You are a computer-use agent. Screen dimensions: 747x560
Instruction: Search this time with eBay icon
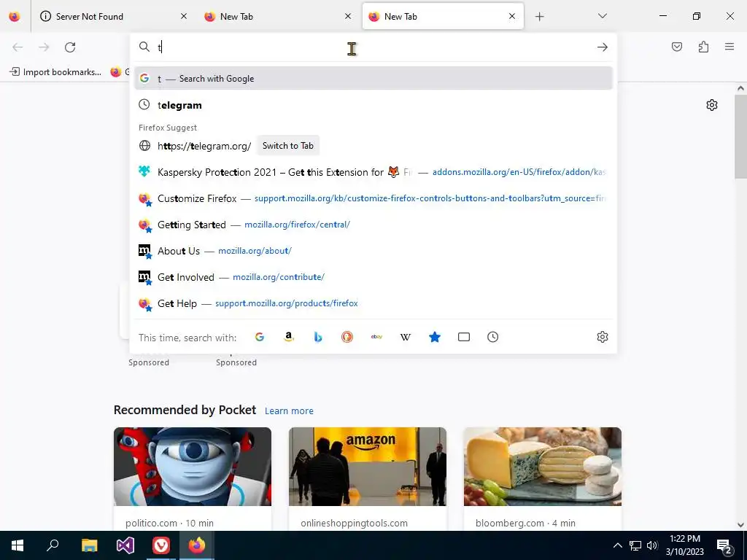(x=376, y=337)
